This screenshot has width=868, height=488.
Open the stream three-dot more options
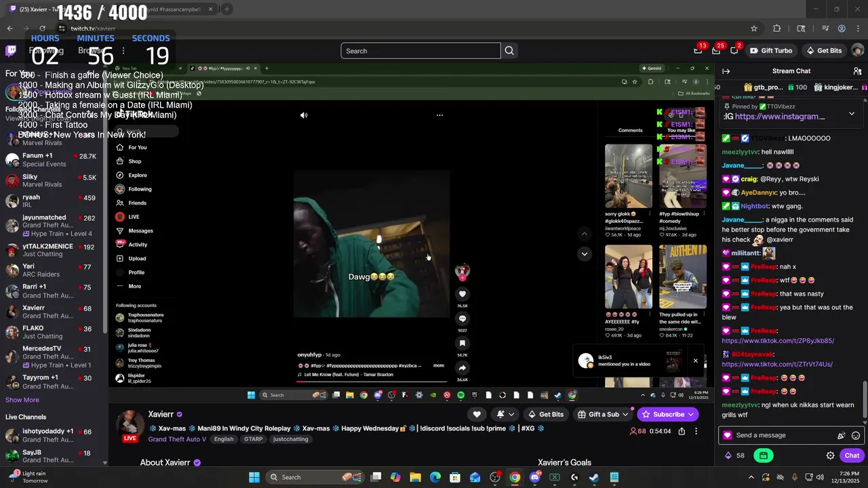[x=696, y=431]
